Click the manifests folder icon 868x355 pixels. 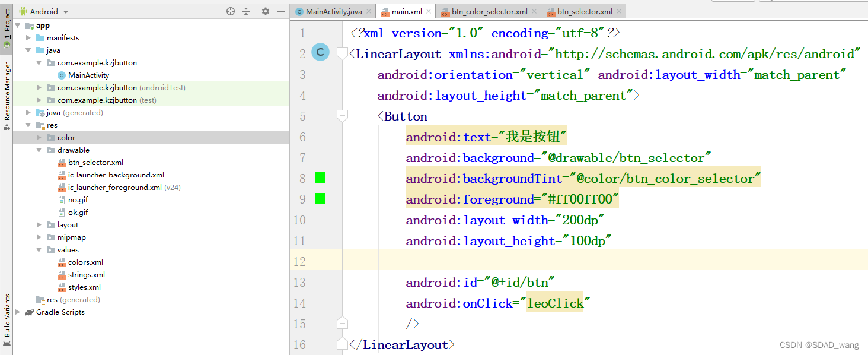click(x=40, y=38)
